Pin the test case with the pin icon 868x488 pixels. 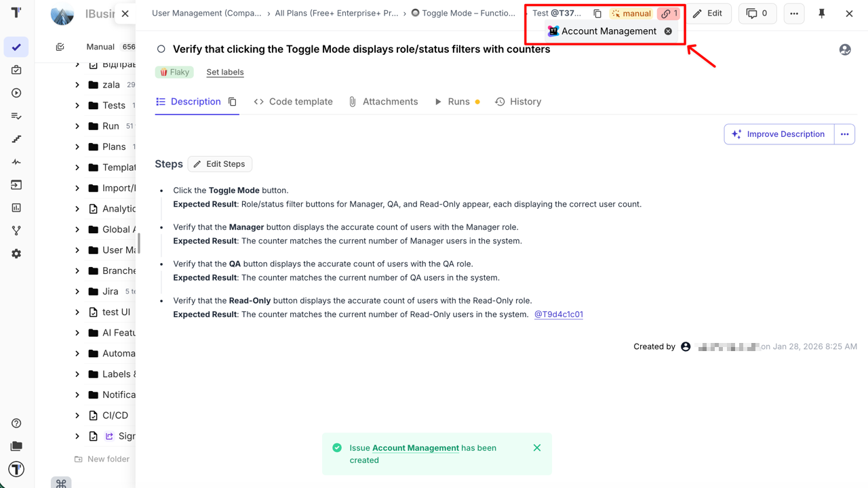pyautogui.click(x=821, y=13)
